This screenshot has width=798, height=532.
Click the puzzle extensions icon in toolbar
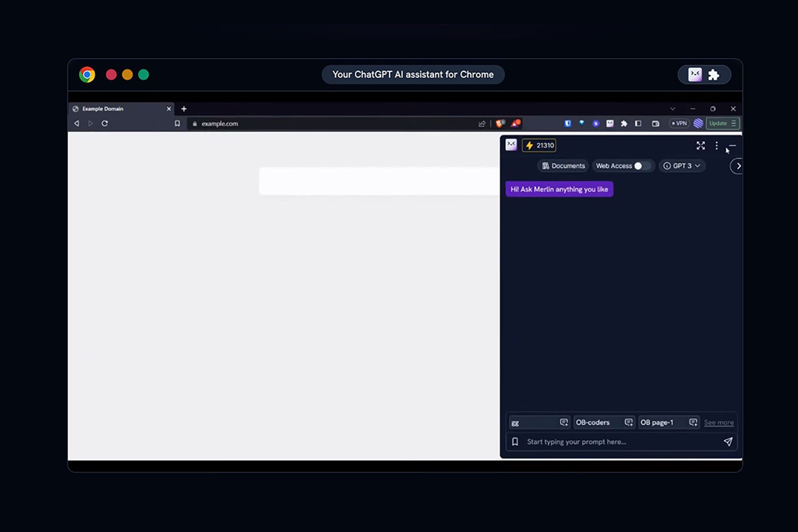click(624, 124)
